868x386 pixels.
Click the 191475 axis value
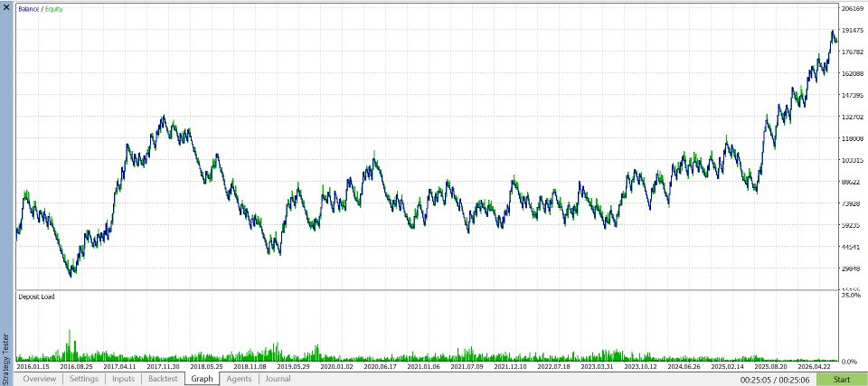click(x=853, y=30)
